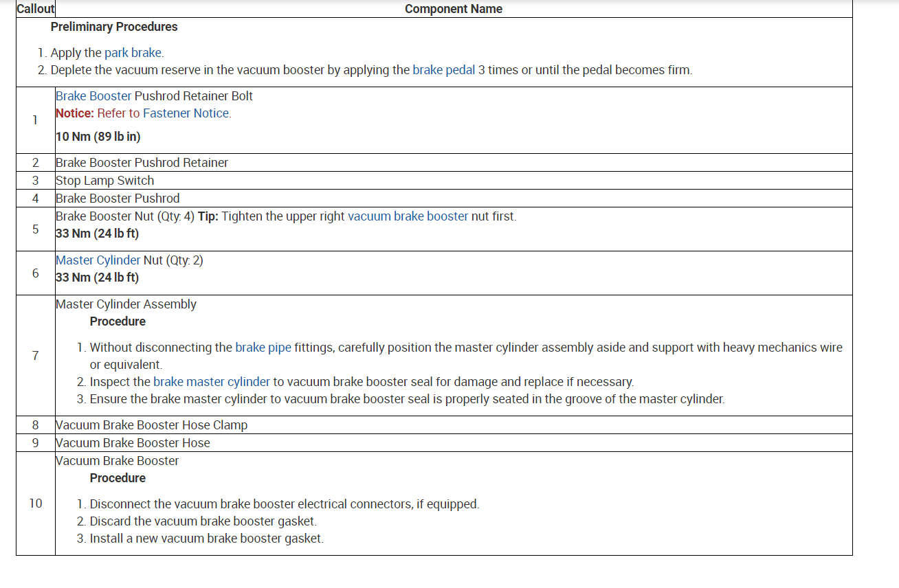Select the Preliminary Procedures heading
The width and height of the screenshot is (899, 588).
[114, 27]
